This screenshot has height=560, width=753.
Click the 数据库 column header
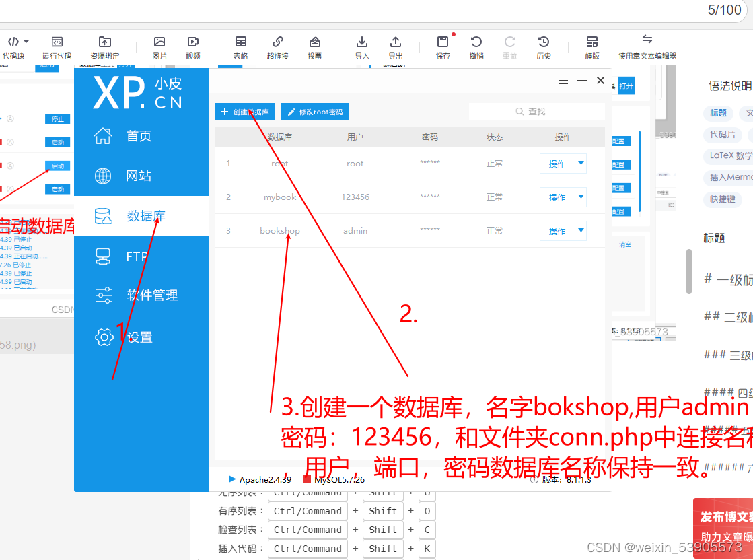point(280,137)
